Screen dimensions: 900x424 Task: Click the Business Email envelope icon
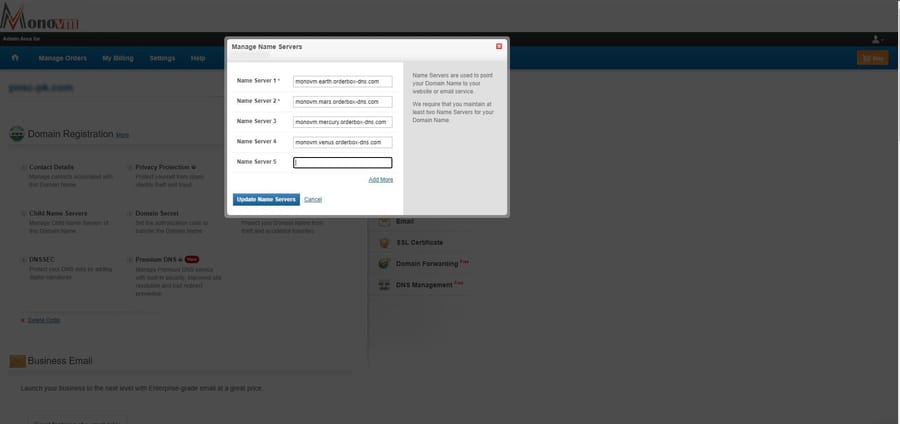tap(17, 361)
